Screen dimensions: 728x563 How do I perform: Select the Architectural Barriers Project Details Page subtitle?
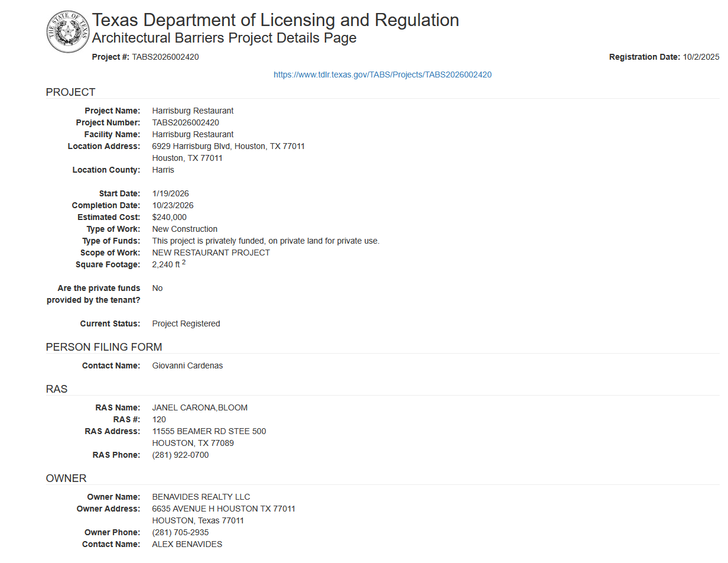click(x=225, y=38)
